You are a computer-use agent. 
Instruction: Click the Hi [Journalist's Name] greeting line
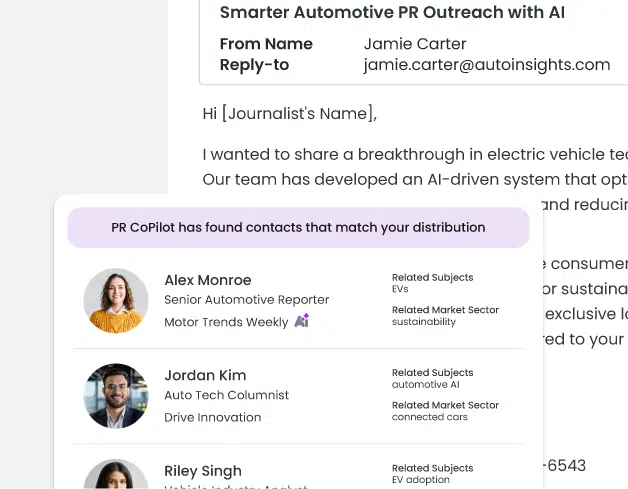coord(290,114)
